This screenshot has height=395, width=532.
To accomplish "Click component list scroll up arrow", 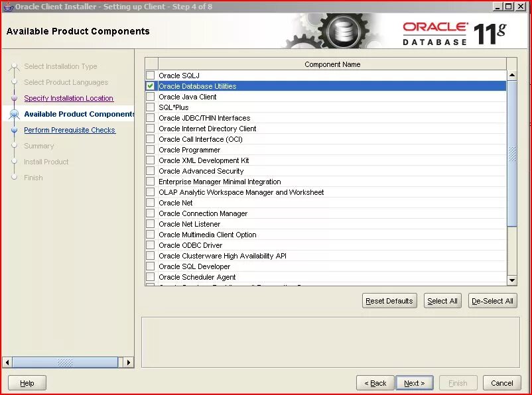I will (512, 75).
